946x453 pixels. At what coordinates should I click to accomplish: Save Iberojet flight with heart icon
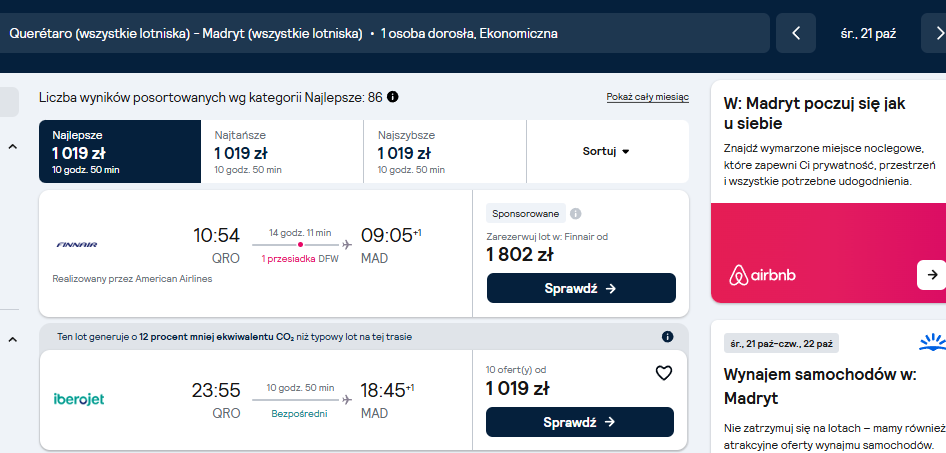664,373
